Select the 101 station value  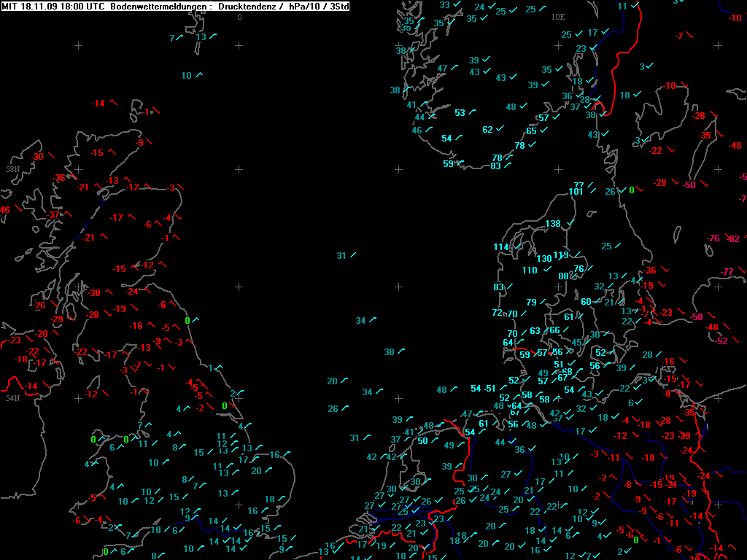[576, 192]
